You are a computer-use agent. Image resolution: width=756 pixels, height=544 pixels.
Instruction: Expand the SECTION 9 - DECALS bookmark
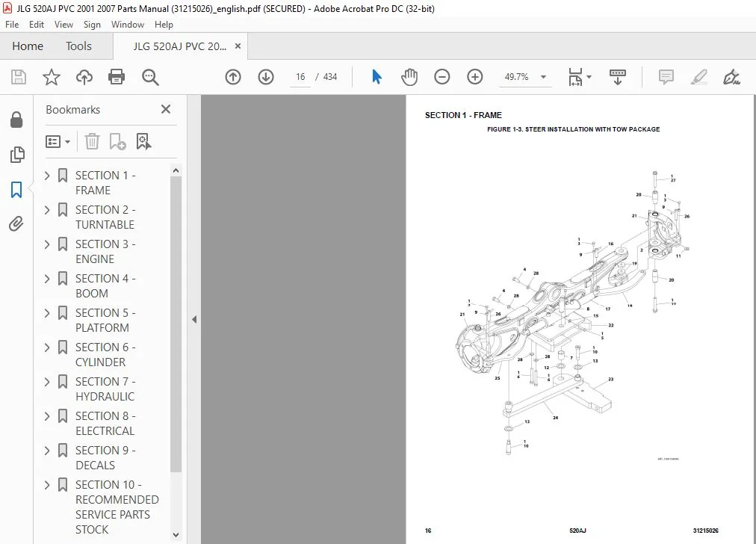(x=47, y=451)
